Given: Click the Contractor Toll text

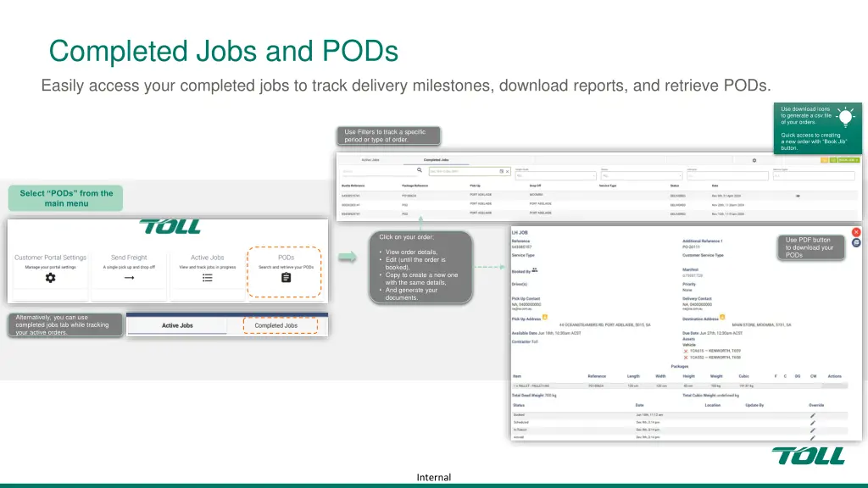Looking at the screenshot, I should 525,342.
